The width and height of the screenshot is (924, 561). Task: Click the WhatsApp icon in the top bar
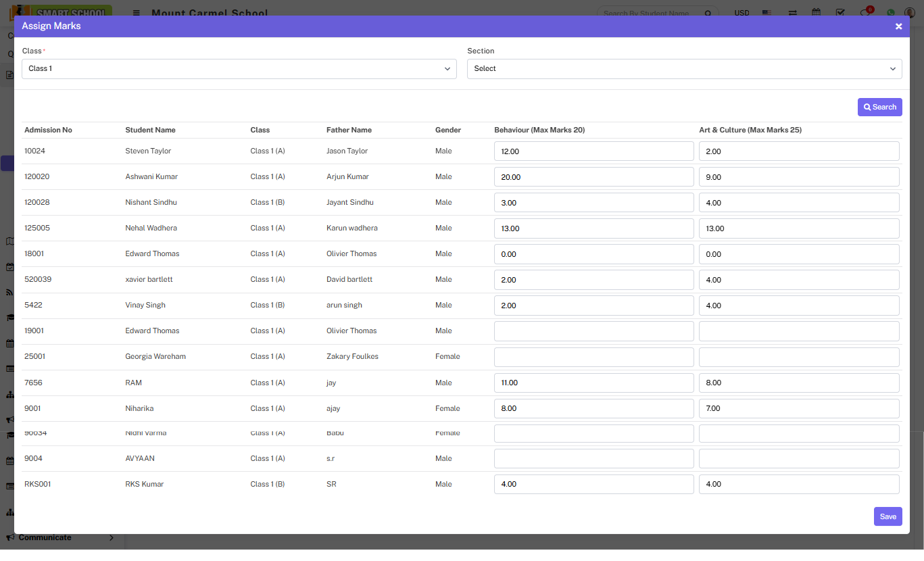click(x=890, y=12)
